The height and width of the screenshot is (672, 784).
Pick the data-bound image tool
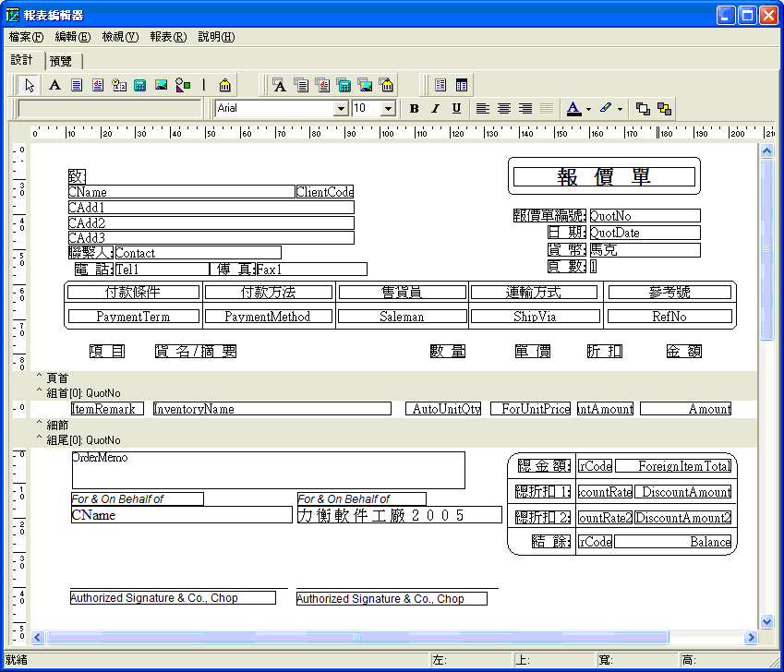366,86
